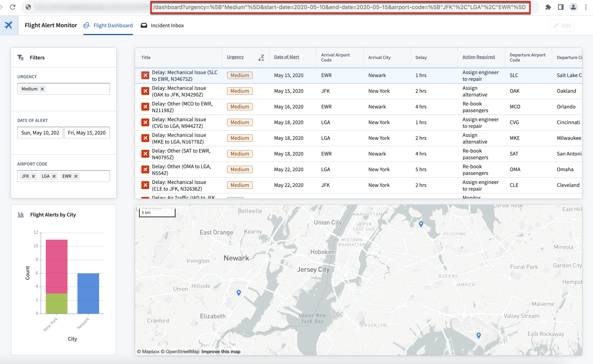
Task: Click red alert icon for SLC to EWR row
Action: (x=145, y=75)
